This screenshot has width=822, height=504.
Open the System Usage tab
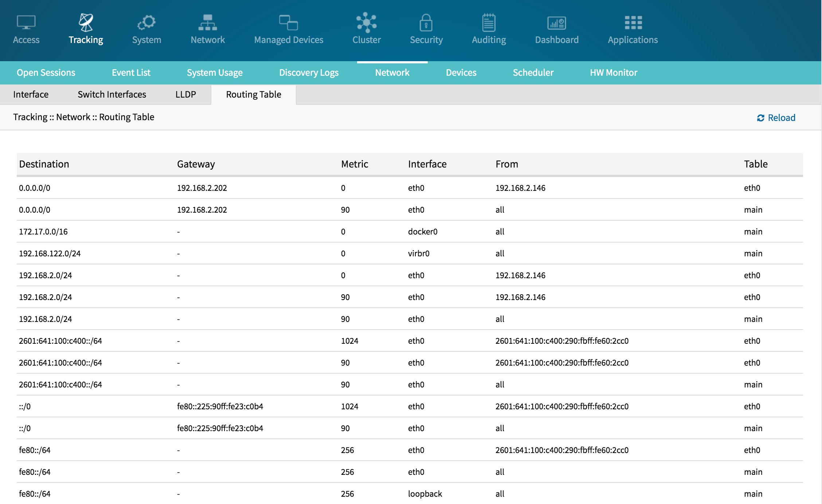(215, 72)
